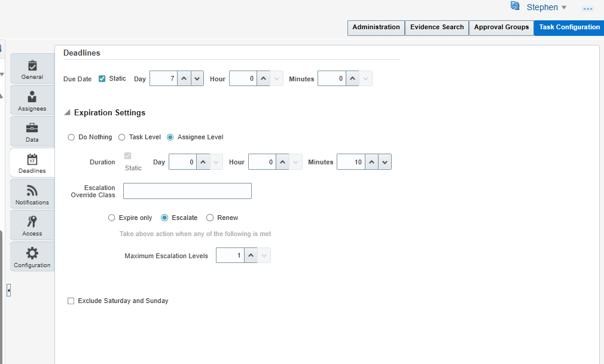Open the Evidence Search tab
The image size is (604, 364).
tap(437, 27)
